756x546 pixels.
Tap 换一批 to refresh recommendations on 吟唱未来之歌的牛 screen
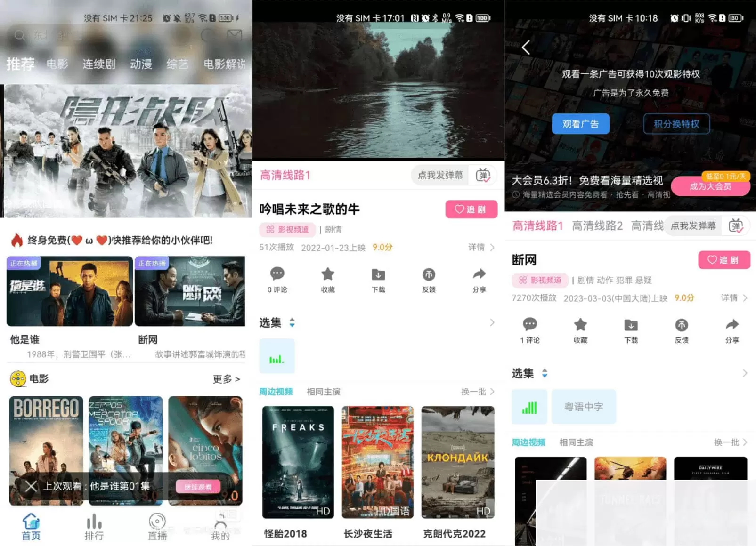(478, 392)
